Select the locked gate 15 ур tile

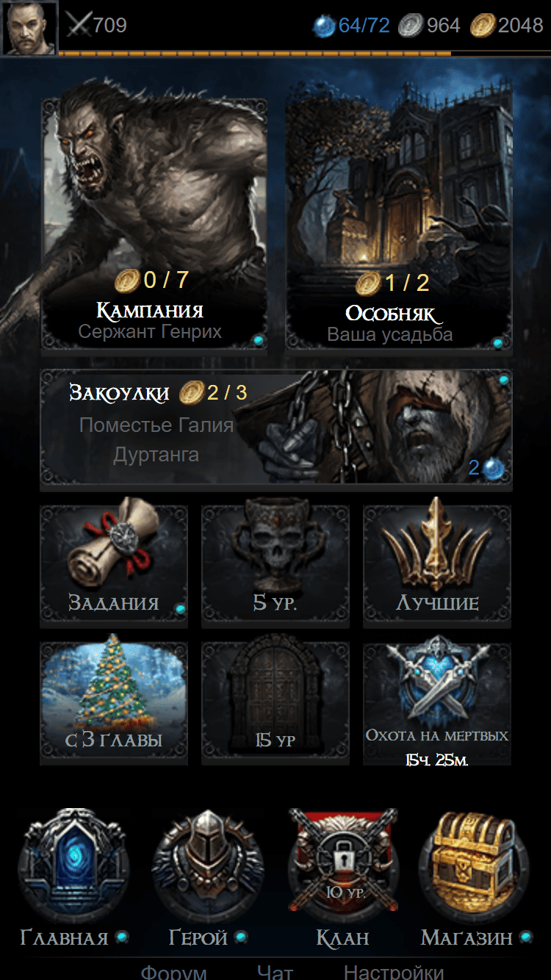(275, 702)
